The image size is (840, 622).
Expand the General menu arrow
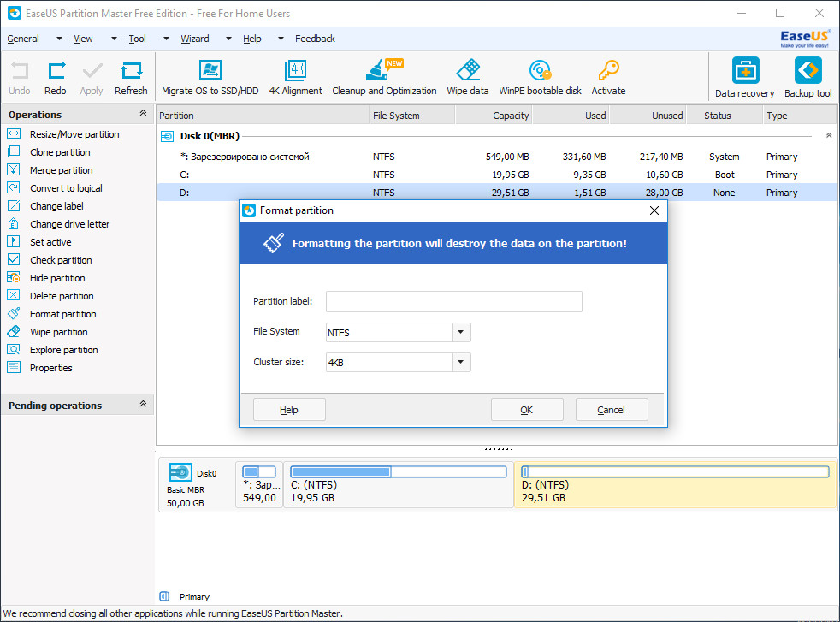[60, 39]
